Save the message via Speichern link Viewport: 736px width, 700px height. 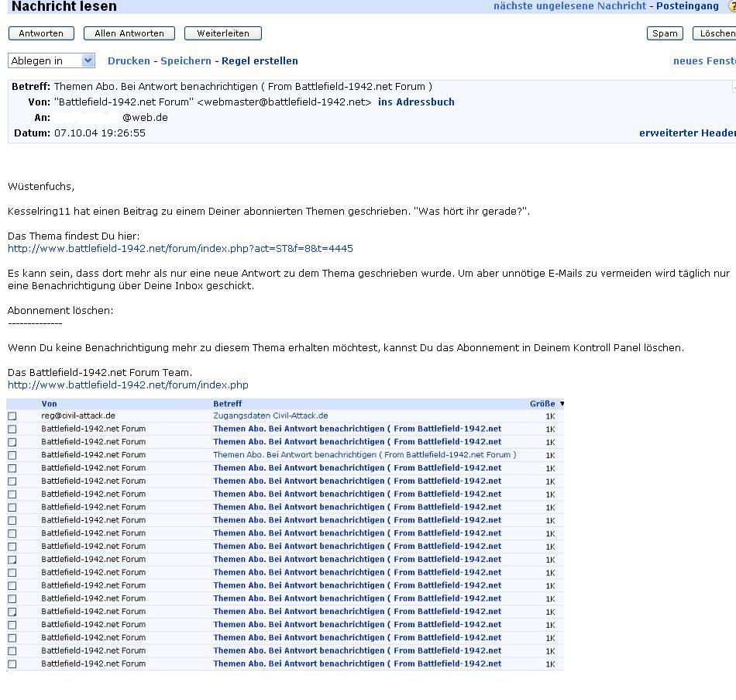(x=186, y=61)
